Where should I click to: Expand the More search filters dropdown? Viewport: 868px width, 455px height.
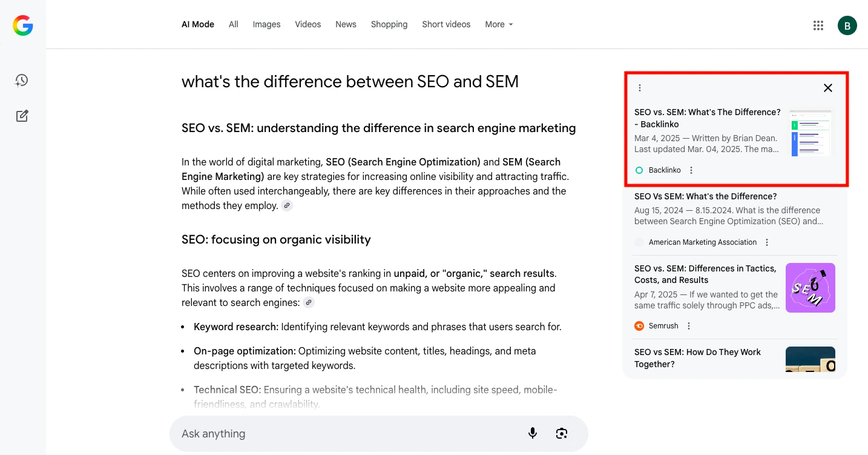[499, 24]
